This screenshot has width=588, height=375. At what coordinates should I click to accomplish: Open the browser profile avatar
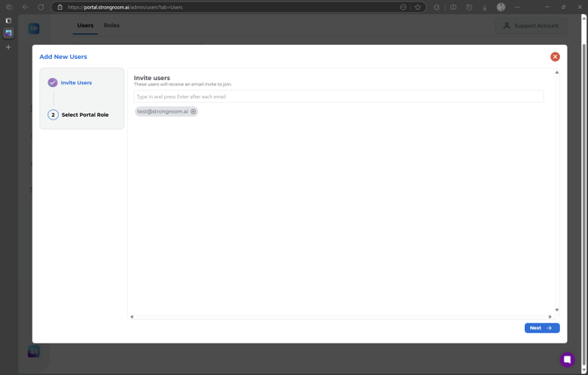point(501,7)
